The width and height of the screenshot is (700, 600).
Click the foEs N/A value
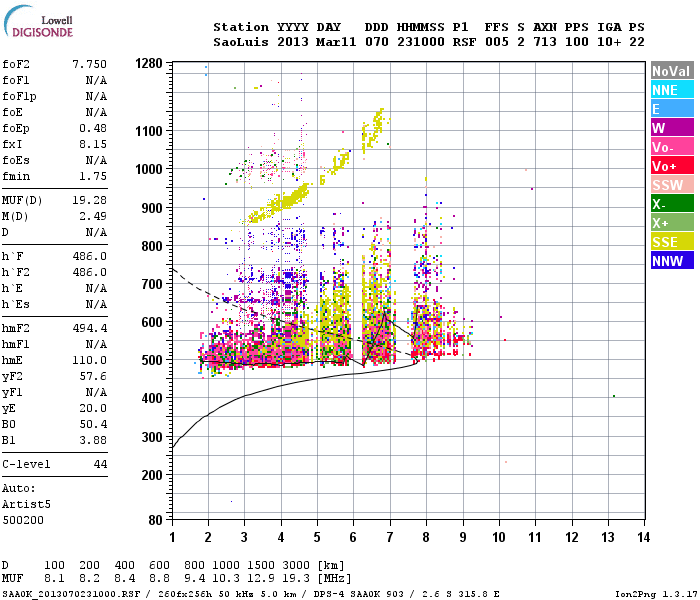click(x=96, y=160)
